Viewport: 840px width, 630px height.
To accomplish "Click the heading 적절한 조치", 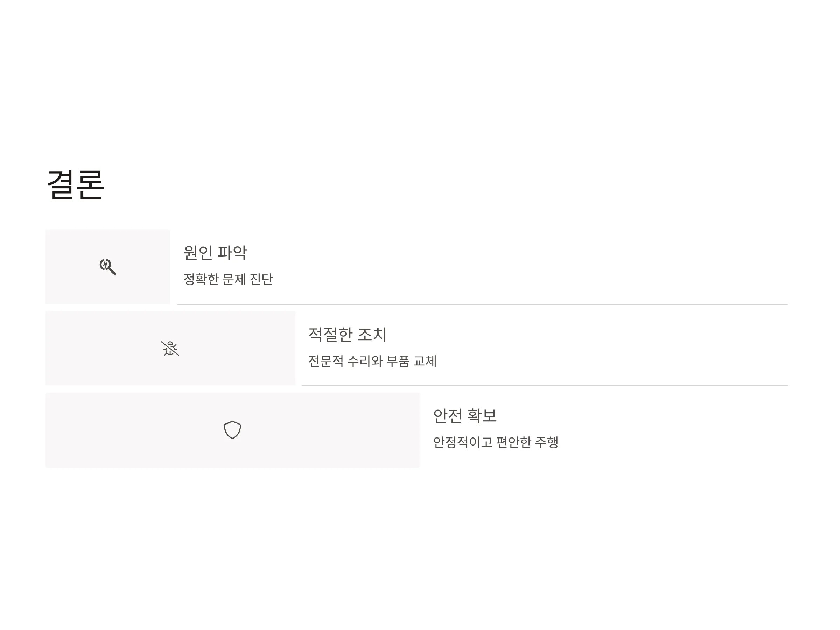I will coord(348,335).
